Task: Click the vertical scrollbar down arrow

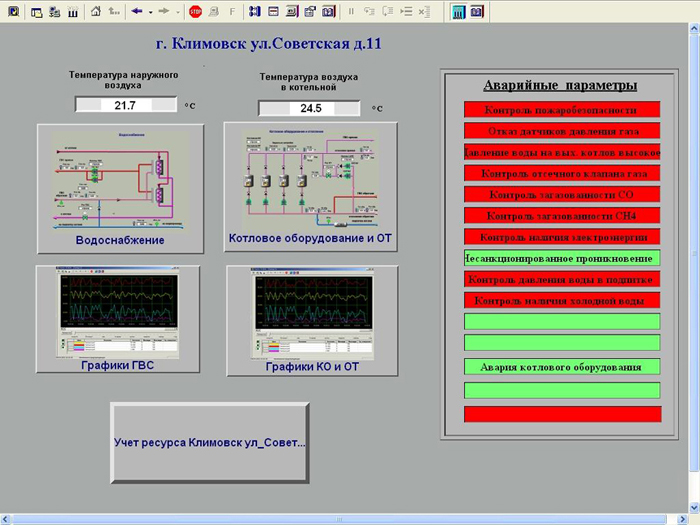Action: pyautogui.click(x=694, y=507)
